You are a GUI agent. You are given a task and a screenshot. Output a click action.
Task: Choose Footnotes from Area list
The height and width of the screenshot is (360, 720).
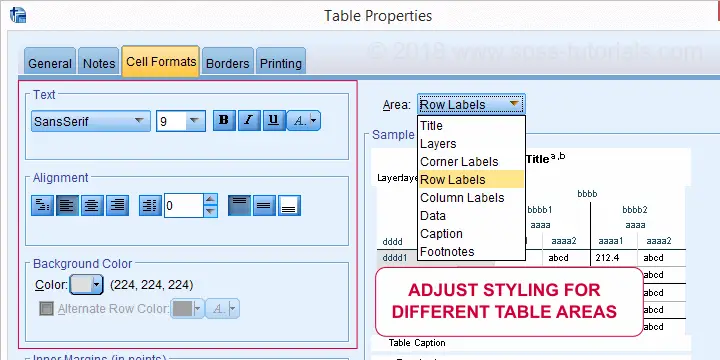tap(472, 251)
